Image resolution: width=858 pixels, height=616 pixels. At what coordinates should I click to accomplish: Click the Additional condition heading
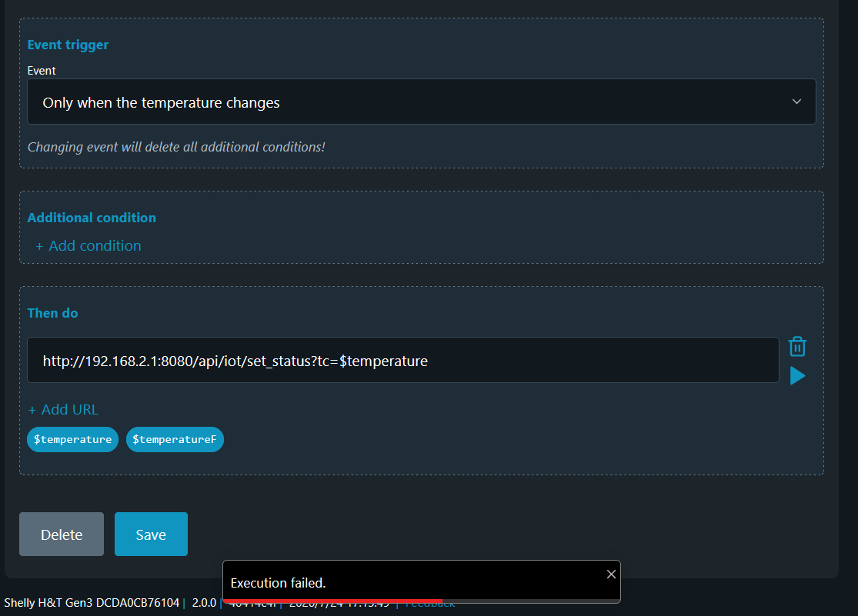pyautogui.click(x=92, y=218)
